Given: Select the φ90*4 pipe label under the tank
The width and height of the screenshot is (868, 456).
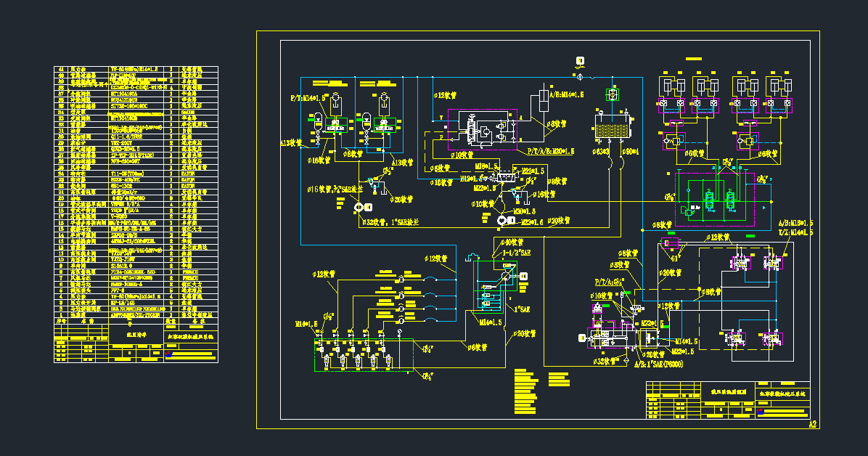Looking at the screenshot, I should (x=629, y=152).
